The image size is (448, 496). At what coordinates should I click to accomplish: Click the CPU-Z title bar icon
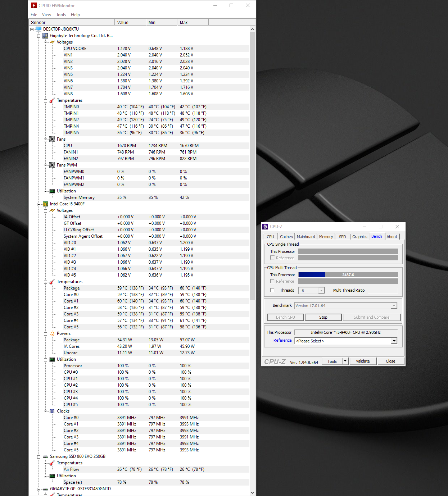coord(265,227)
